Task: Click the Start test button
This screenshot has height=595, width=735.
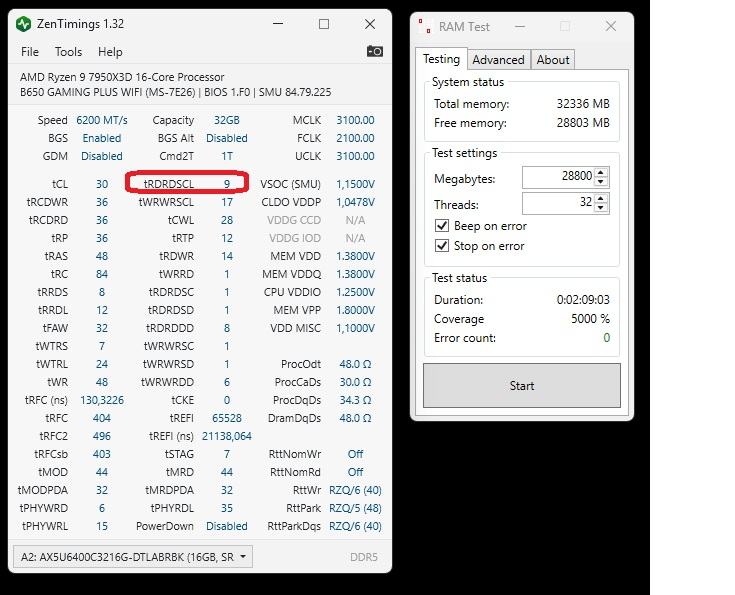Action: click(522, 385)
